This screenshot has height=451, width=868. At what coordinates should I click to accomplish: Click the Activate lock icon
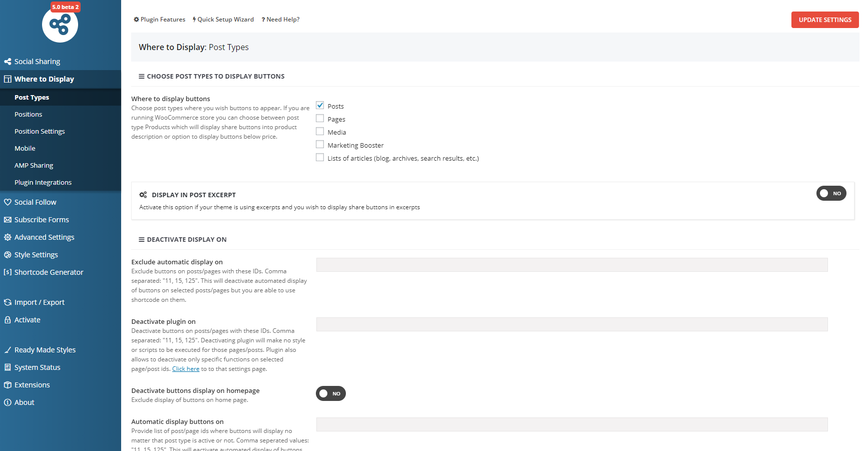8,320
